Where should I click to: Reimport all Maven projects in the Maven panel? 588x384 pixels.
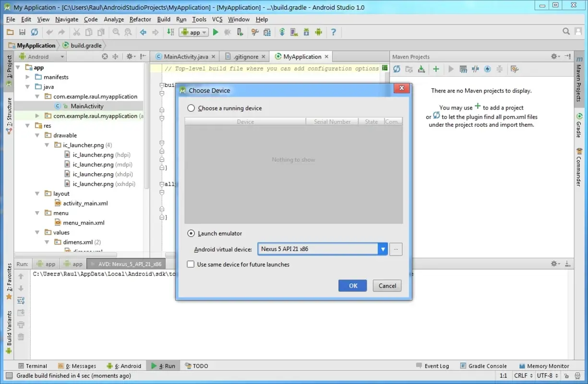coord(396,69)
